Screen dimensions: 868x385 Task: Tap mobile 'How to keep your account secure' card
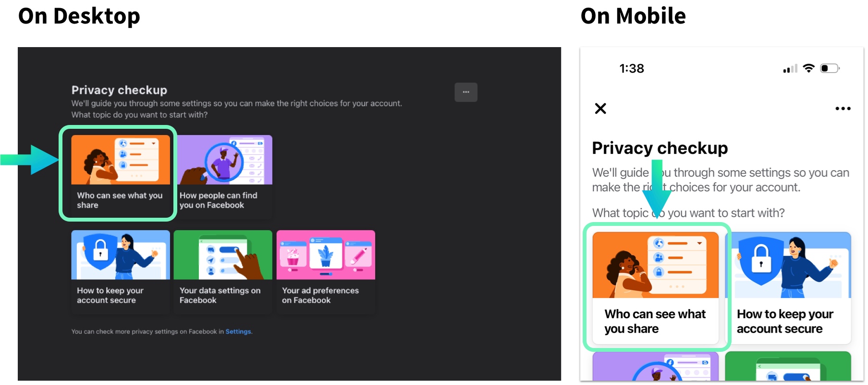click(788, 287)
